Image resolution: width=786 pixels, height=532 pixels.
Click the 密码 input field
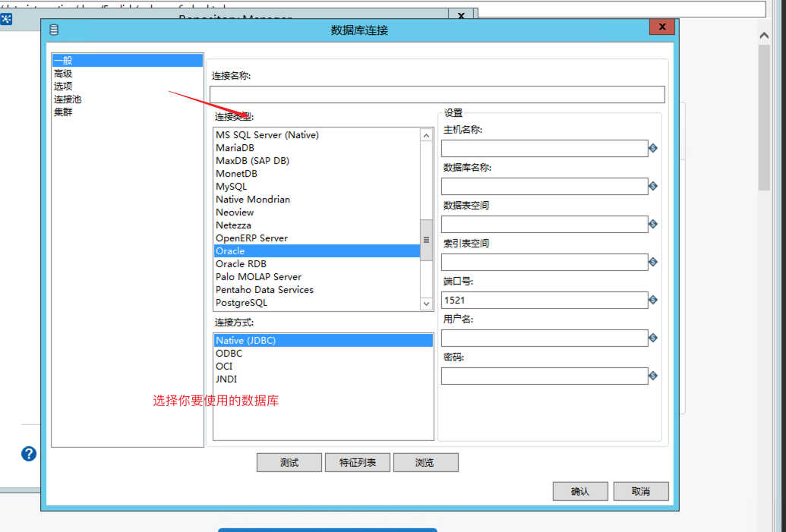pyautogui.click(x=545, y=376)
